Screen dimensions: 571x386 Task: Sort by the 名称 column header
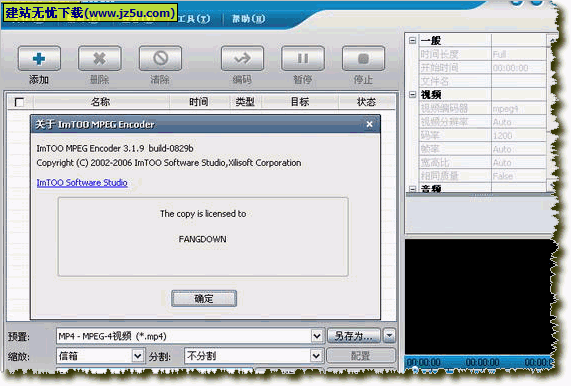[x=101, y=102]
